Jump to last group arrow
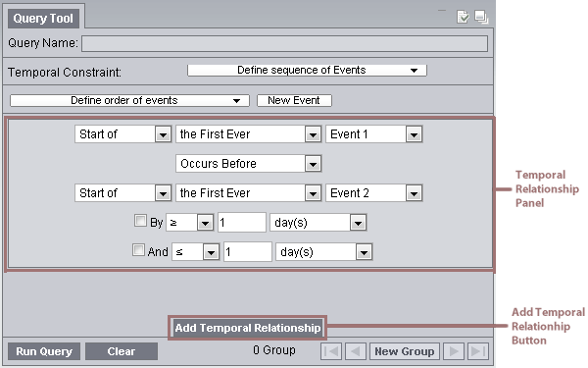Image resolution: width=588 pixels, height=368 pixels. 478,351
